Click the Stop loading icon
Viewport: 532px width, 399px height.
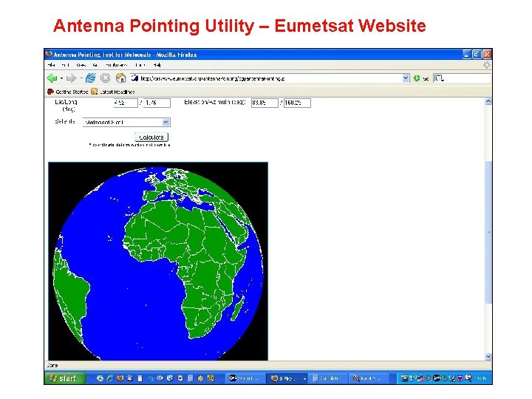coord(106,78)
